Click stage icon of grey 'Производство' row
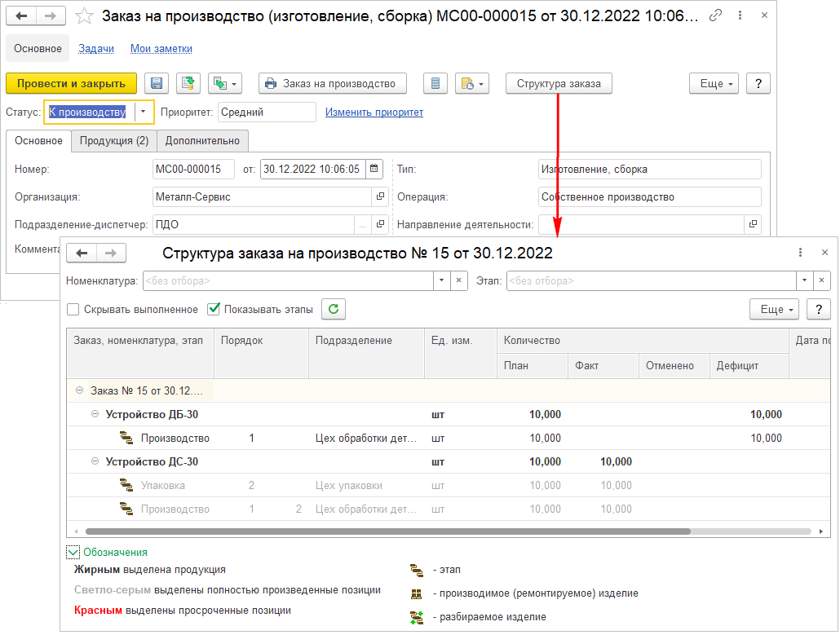The height and width of the screenshot is (635, 840). pos(126,509)
